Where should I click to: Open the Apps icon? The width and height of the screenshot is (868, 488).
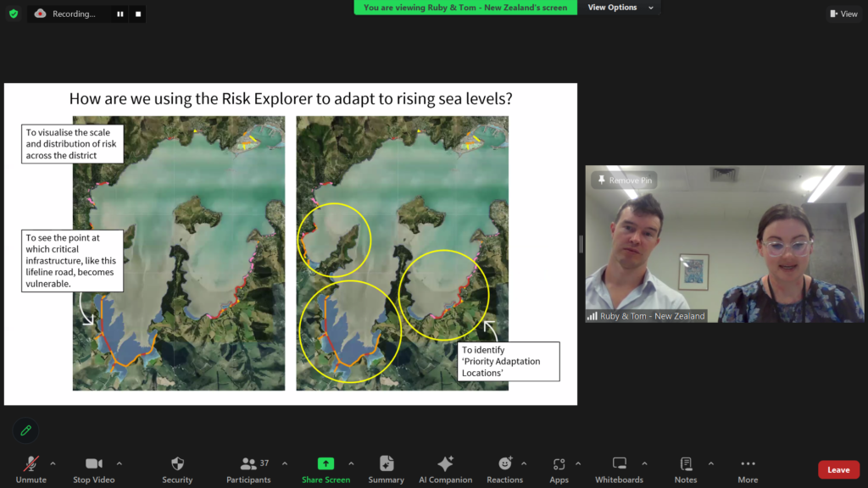click(x=559, y=464)
